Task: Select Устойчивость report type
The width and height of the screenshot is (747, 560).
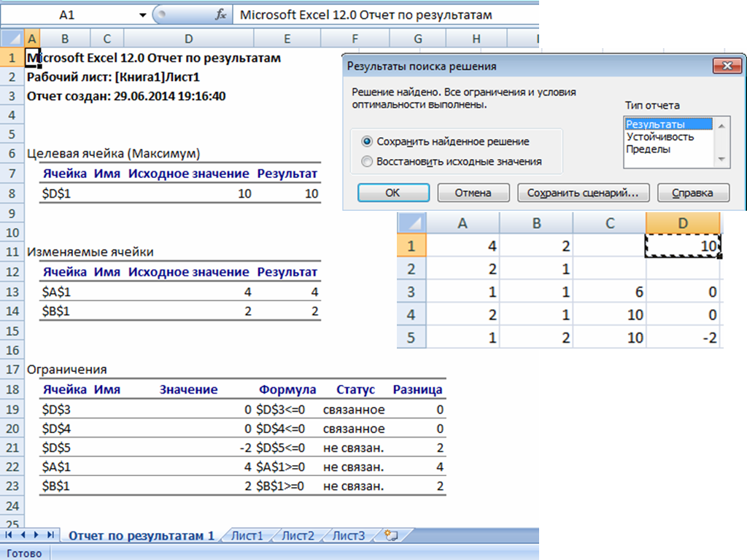Action: click(x=659, y=136)
